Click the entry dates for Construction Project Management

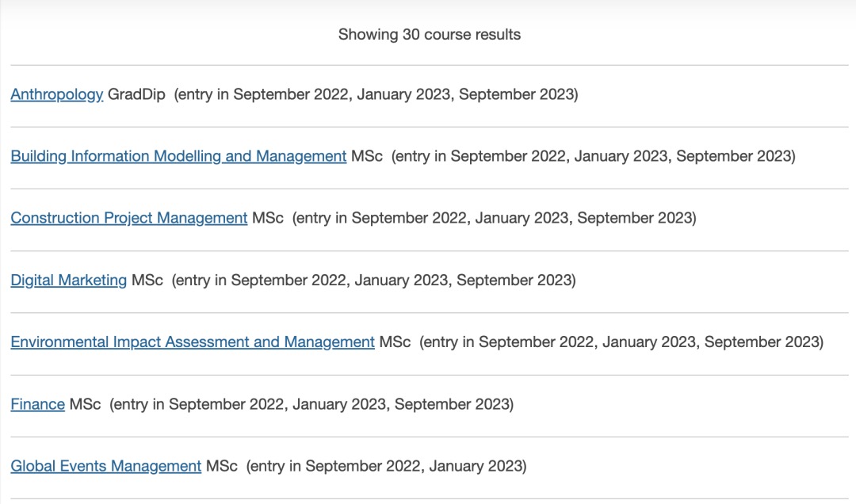[495, 218]
